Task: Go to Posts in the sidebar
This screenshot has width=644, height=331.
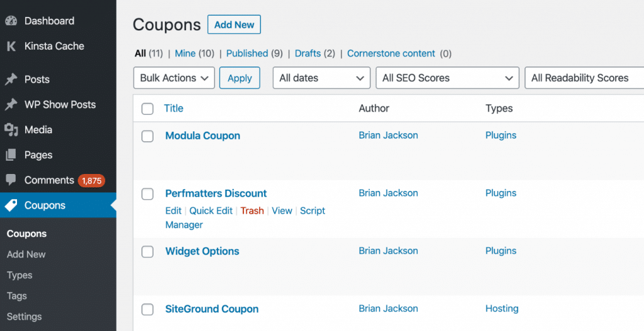Action: (37, 80)
